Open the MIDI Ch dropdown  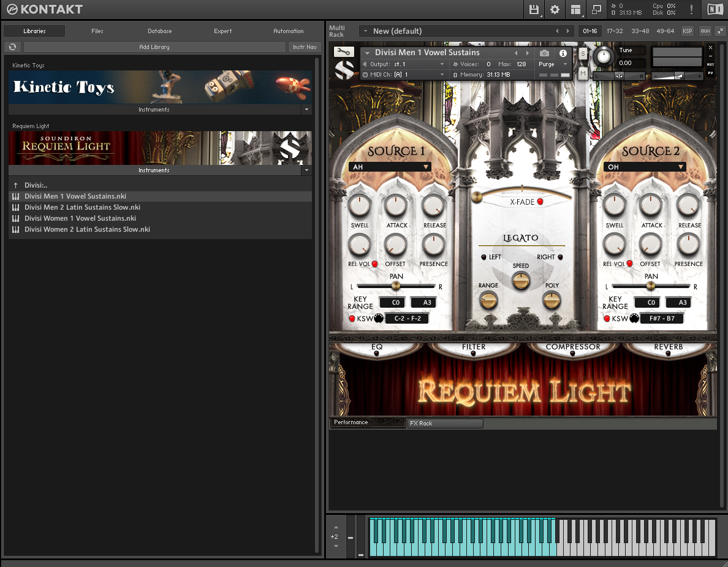[404, 74]
